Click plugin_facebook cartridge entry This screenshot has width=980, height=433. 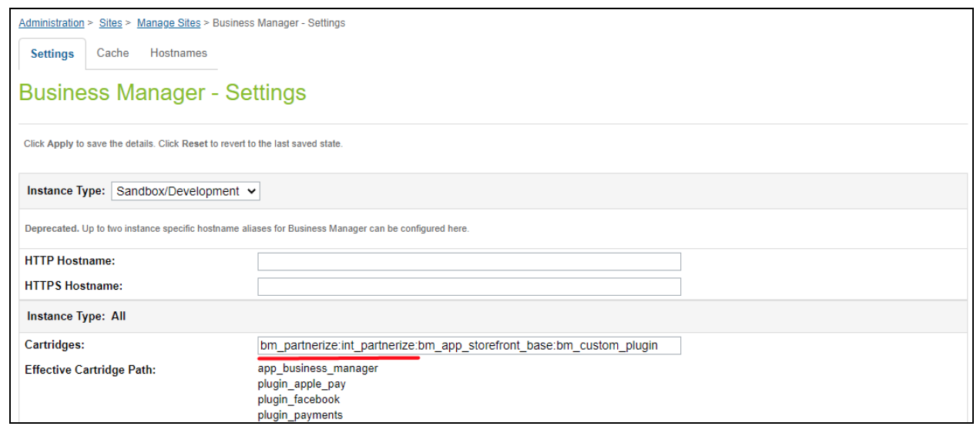(x=298, y=399)
